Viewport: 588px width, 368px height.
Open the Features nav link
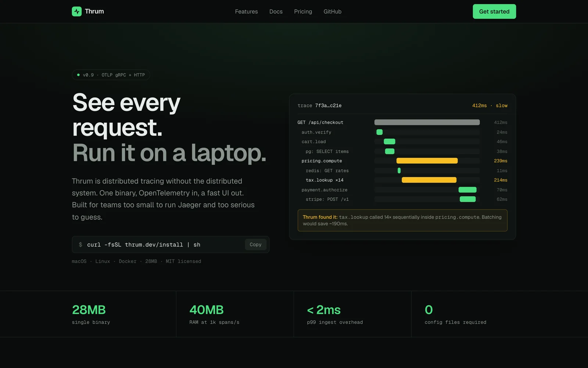click(x=246, y=11)
